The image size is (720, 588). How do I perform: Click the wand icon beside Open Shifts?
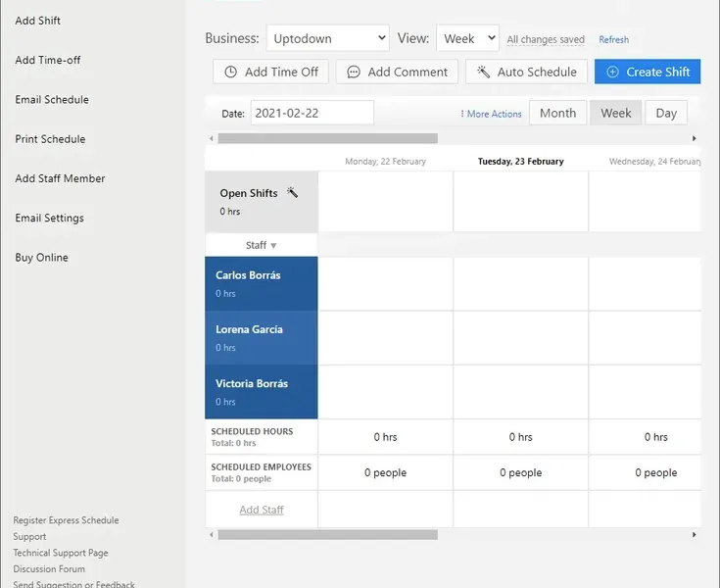292,193
